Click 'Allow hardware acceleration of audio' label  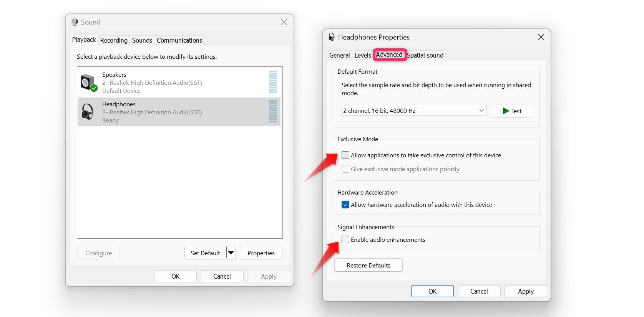coord(422,205)
